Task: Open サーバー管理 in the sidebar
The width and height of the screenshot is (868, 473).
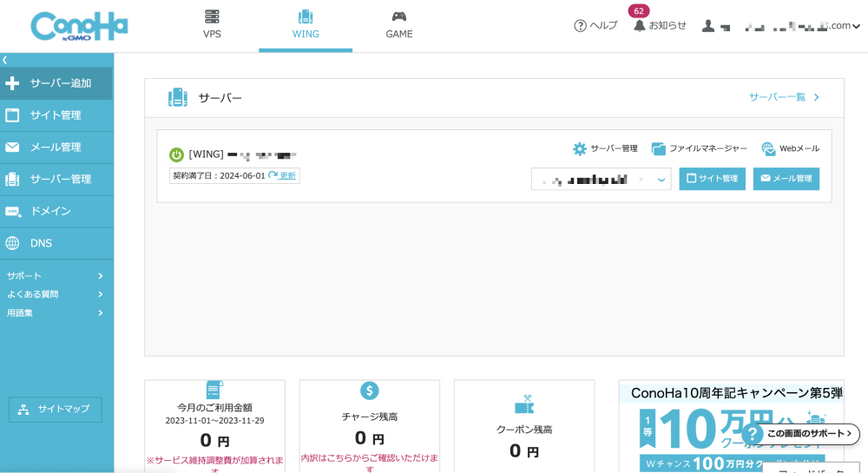Action: pos(56,180)
